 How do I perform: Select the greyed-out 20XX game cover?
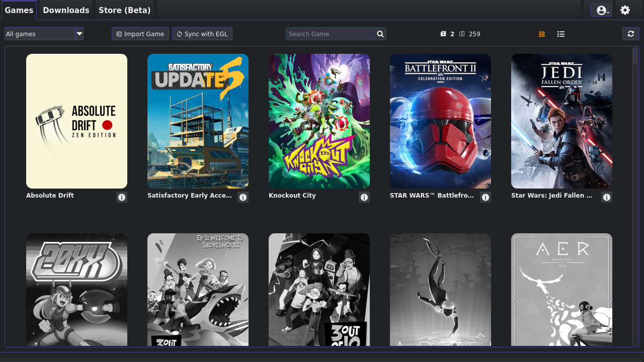pos(76,290)
